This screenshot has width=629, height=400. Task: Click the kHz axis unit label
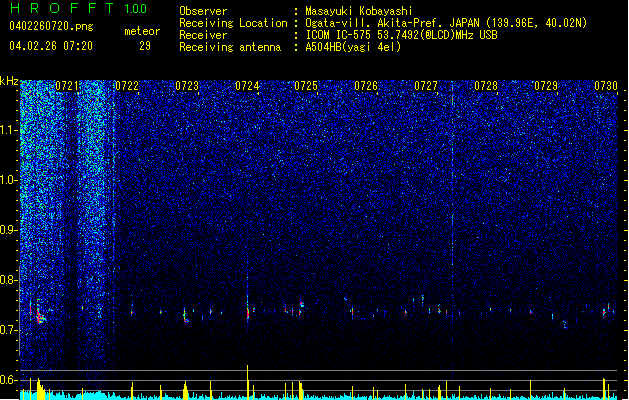pyautogui.click(x=9, y=81)
